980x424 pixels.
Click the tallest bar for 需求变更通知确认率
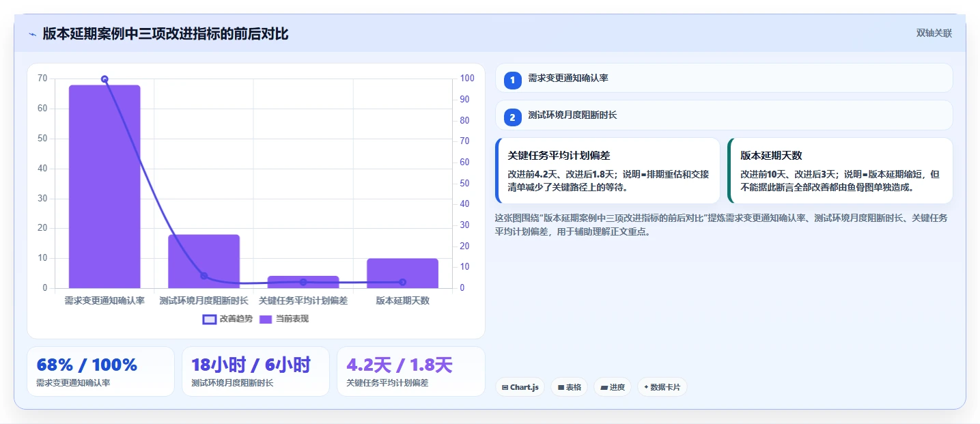click(x=104, y=186)
